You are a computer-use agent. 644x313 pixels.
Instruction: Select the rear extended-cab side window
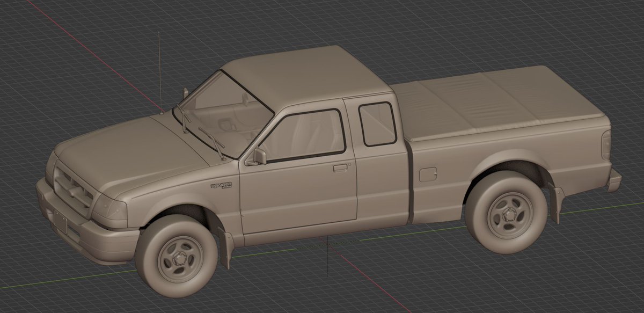click(377, 123)
